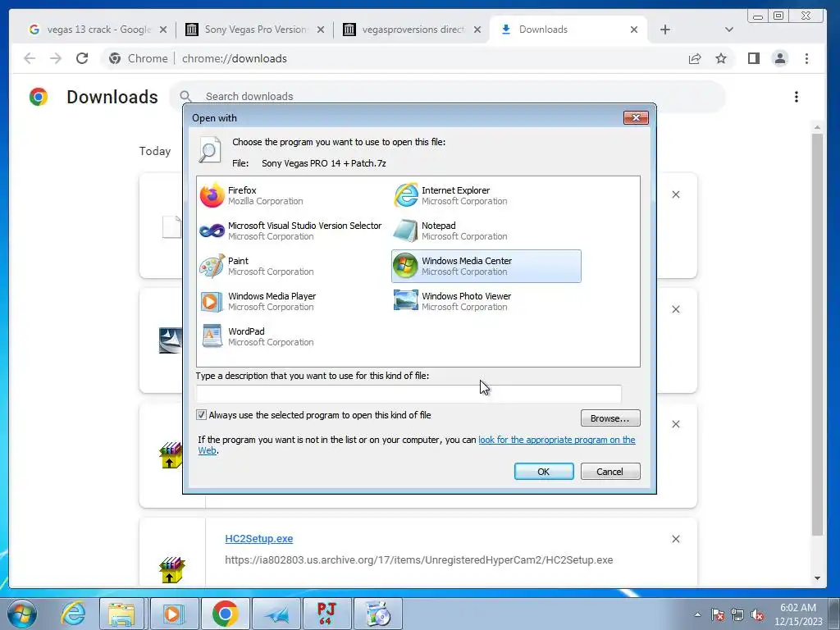Go forward in Chrome history
Image resolution: width=840 pixels, height=630 pixels.
point(56,58)
